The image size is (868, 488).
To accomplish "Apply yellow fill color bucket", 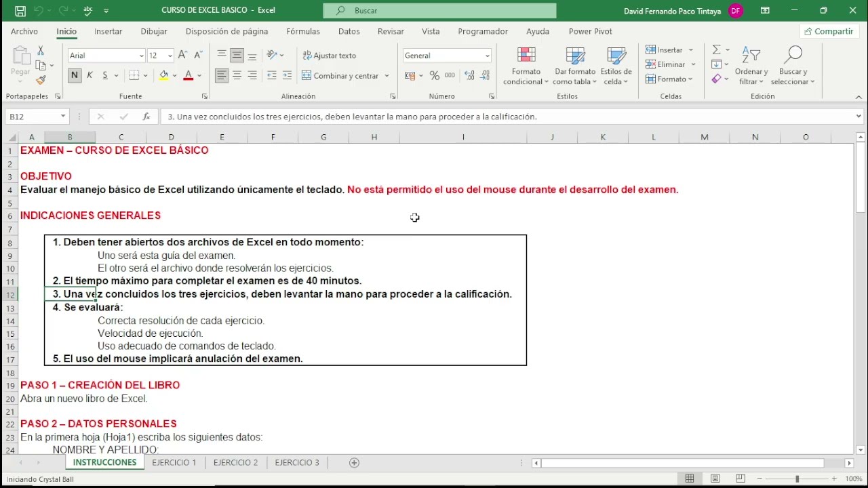I will coord(163,76).
